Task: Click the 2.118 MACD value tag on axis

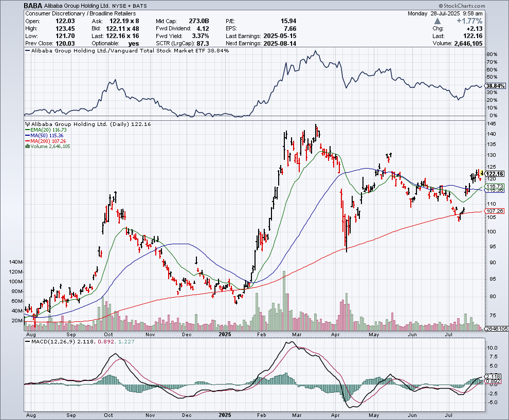Action: [x=494, y=376]
